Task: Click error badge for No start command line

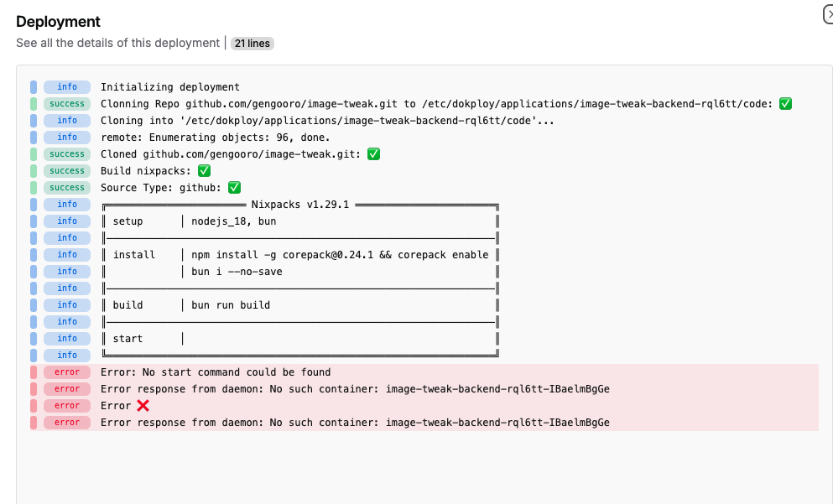Action: pos(67,372)
